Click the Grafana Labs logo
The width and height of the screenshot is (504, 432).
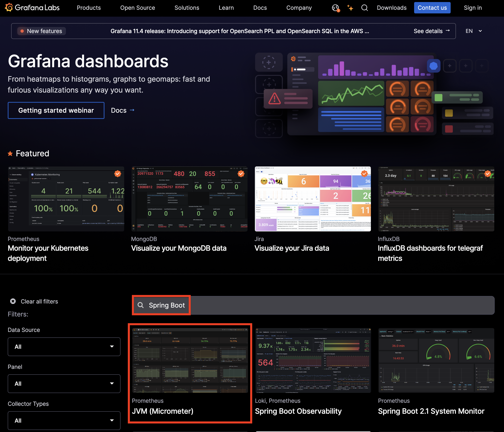32,8
